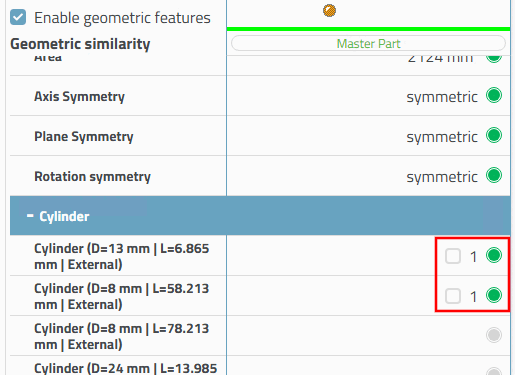Click gray dot in Cylinder D=24 mm row
The height and width of the screenshot is (375, 515).
click(494, 371)
